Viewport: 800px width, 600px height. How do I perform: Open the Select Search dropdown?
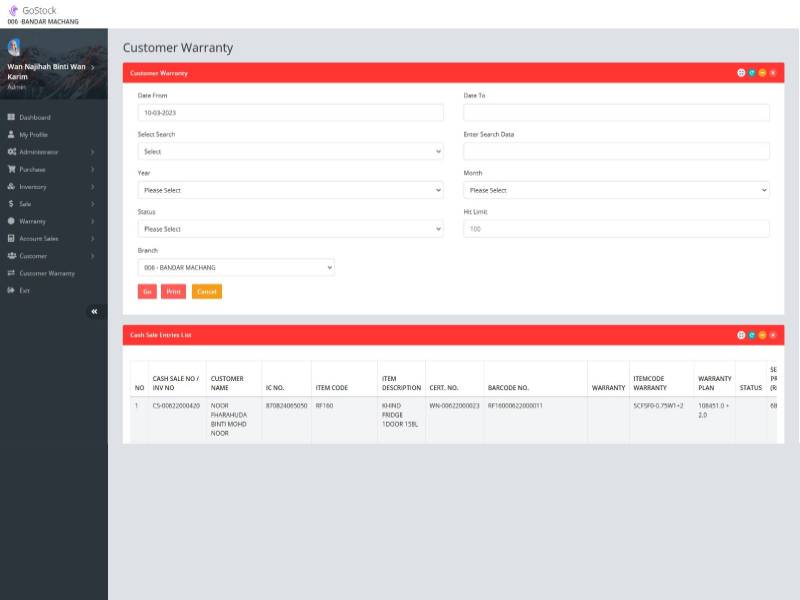[x=290, y=152]
